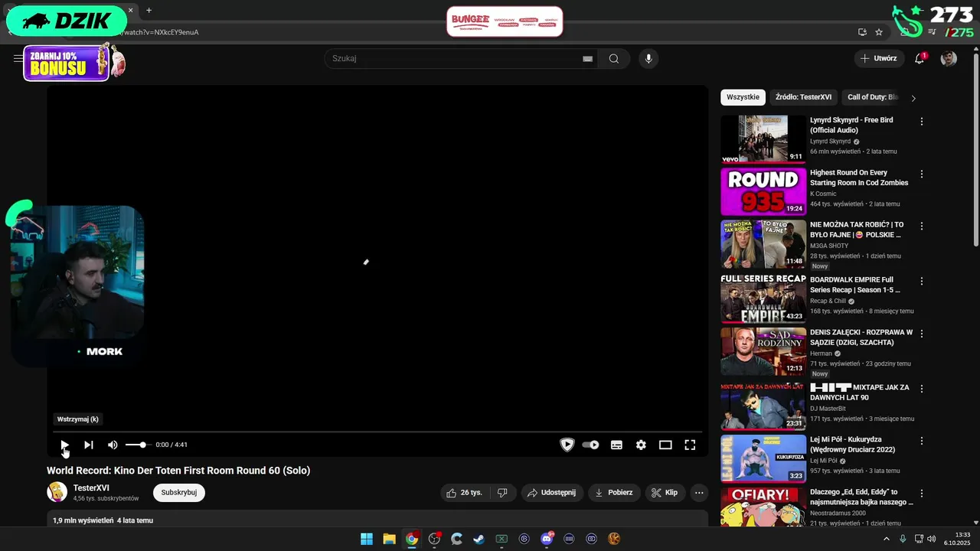Open File Explorer from taskbar
980x551 pixels.
[x=389, y=539]
